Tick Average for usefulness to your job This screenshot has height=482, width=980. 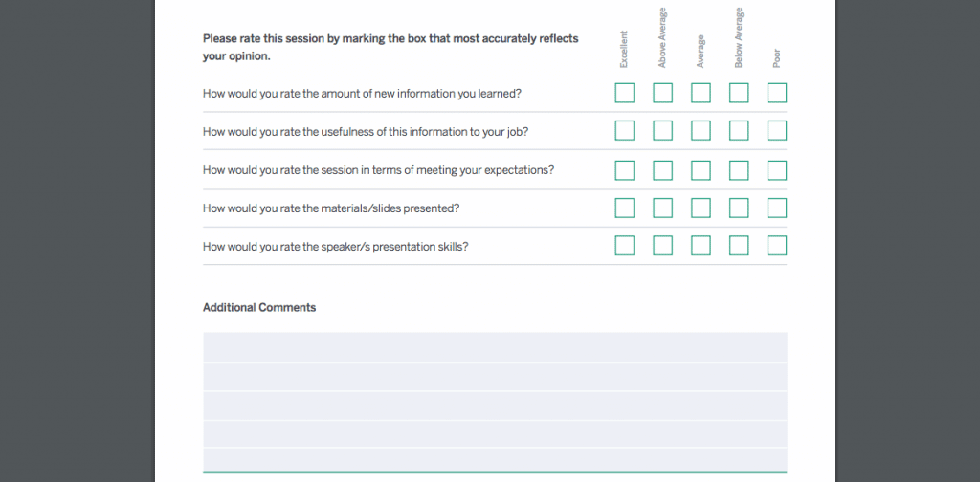pos(701,131)
